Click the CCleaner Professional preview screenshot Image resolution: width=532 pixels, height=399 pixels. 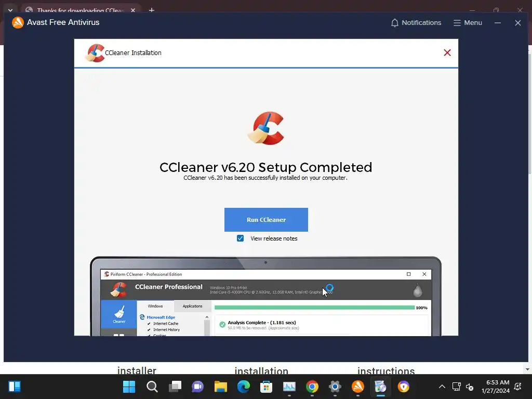(x=265, y=296)
